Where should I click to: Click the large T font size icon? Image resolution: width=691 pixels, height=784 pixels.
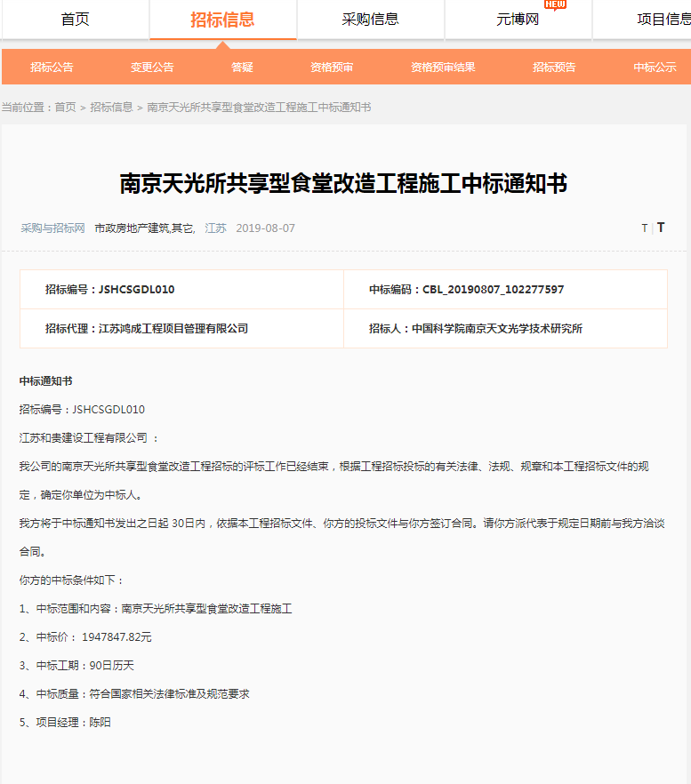661,228
